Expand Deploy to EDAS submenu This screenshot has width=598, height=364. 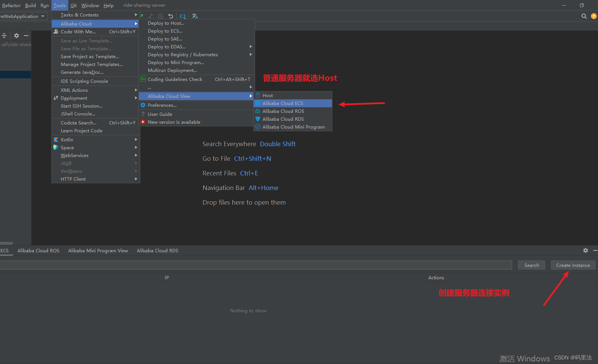(197, 47)
